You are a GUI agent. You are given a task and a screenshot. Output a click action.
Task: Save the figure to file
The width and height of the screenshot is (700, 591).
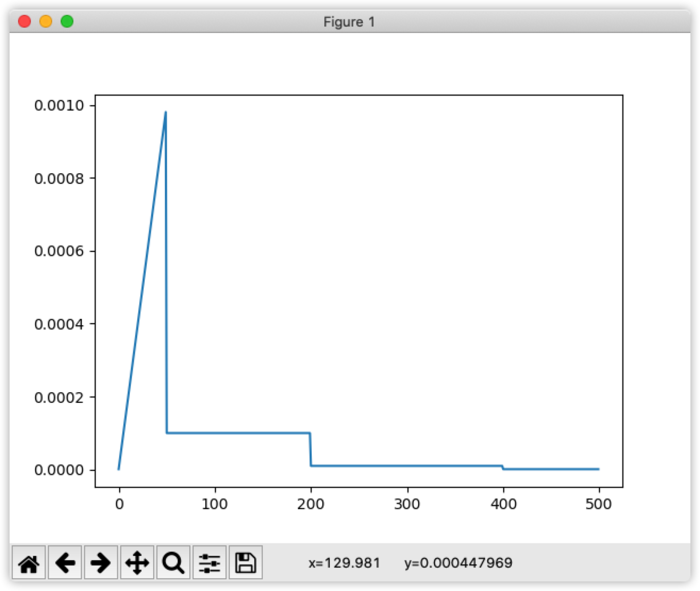click(x=246, y=562)
